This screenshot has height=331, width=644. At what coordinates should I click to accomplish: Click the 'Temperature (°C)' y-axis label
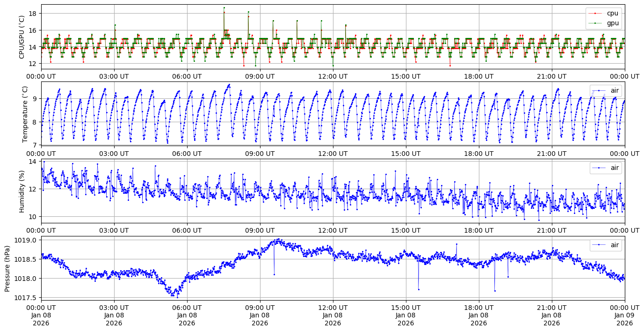coord(25,114)
